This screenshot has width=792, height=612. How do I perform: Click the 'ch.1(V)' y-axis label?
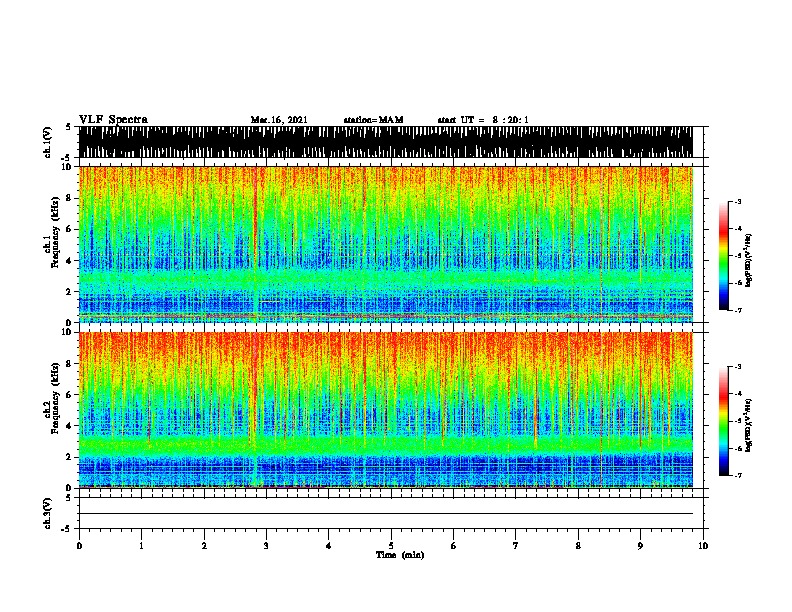point(47,142)
